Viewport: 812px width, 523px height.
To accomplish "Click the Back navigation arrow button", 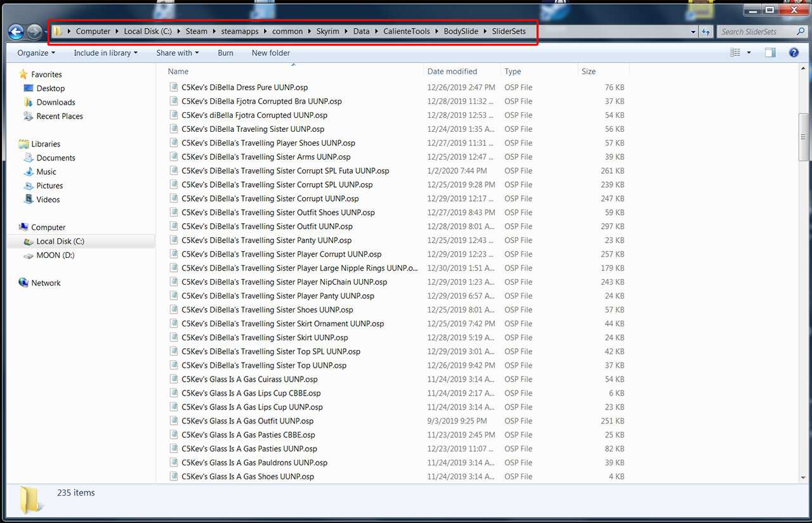I will pos(16,32).
